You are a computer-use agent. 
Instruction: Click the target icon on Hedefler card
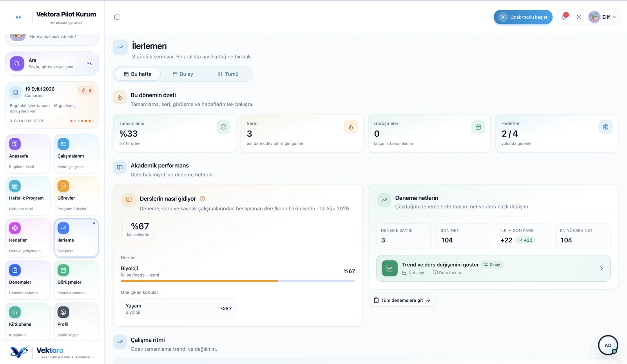coord(605,127)
